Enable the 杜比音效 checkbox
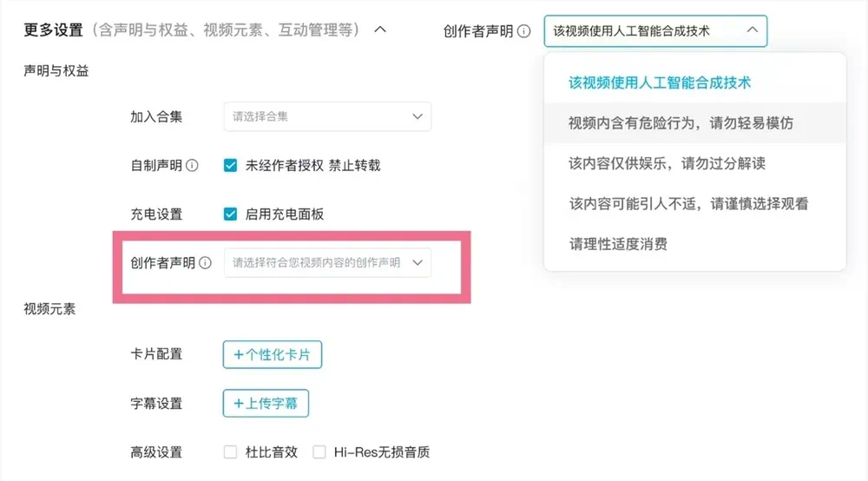The image size is (868, 481). (231, 451)
